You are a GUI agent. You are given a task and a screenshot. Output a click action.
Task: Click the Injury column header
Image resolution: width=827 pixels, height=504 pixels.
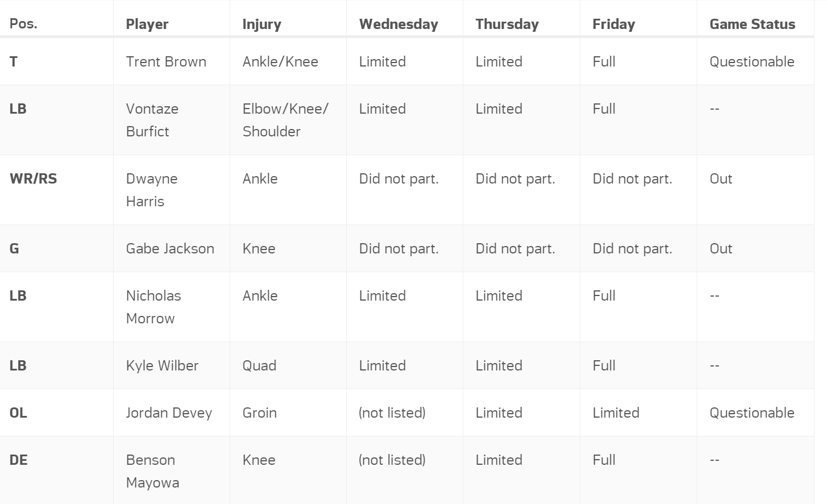click(261, 24)
